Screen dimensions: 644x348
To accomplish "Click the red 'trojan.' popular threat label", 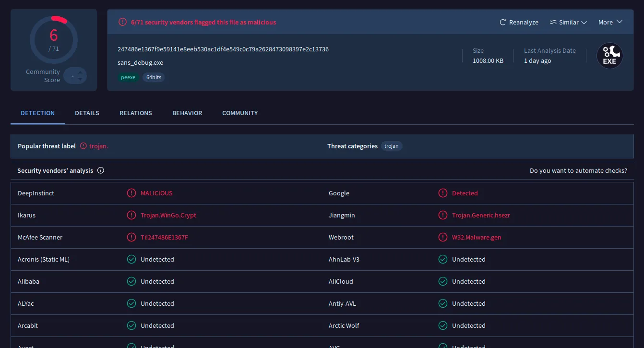I will (99, 146).
